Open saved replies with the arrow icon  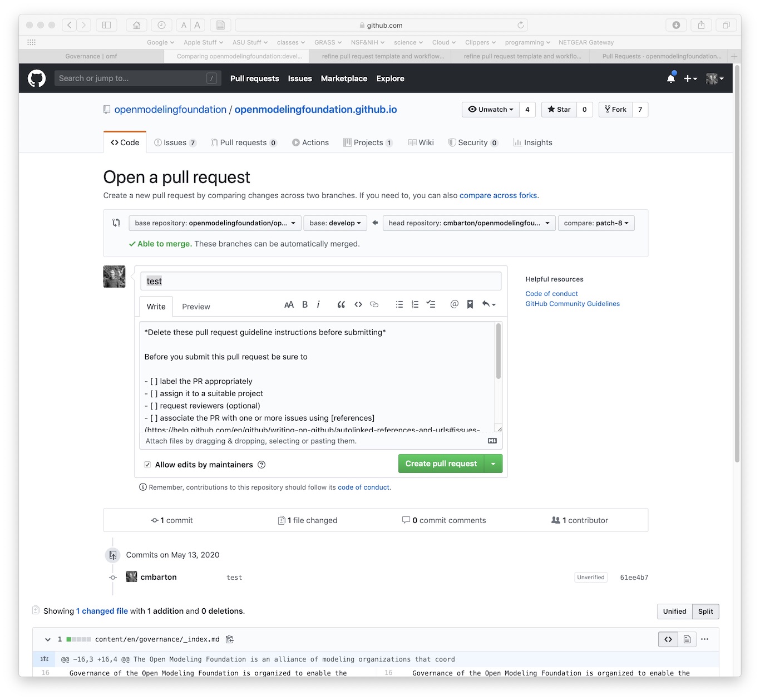click(x=488, y=304)
